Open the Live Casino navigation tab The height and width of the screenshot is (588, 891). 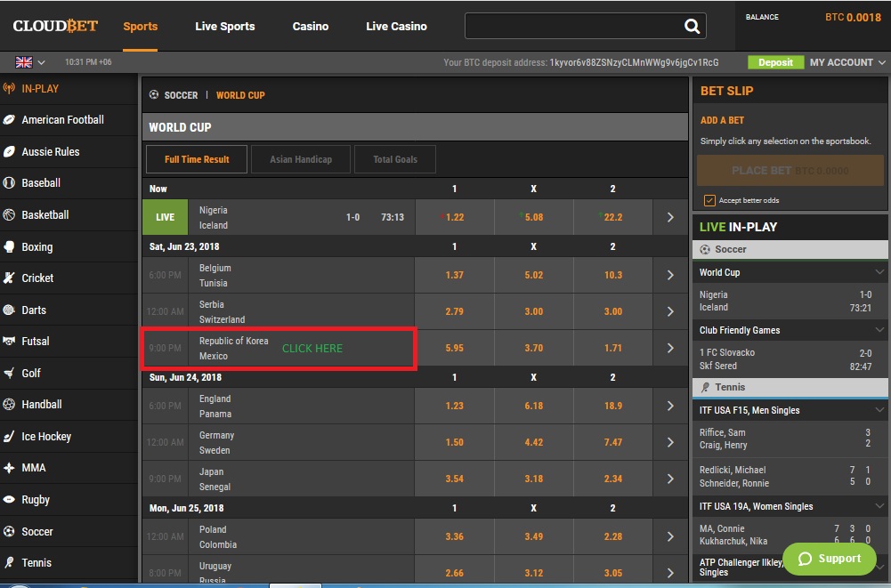(396, 26)
